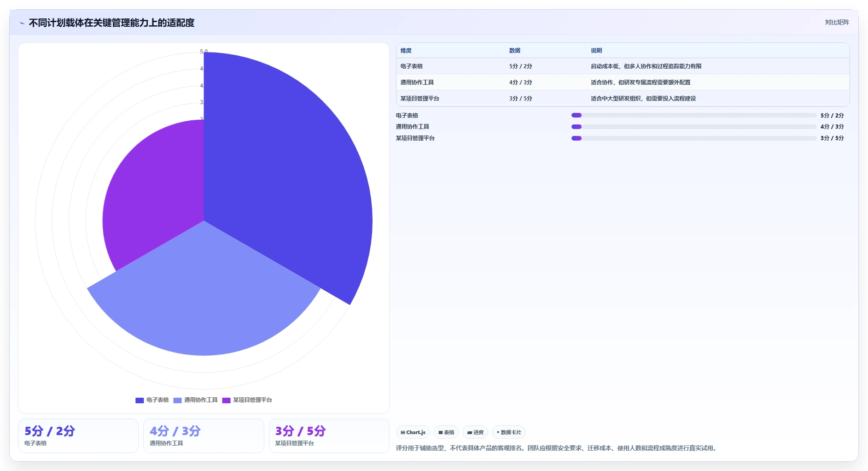Click the 对比矩阵 label
Screen dimensions: 868x471
[837, 22]
